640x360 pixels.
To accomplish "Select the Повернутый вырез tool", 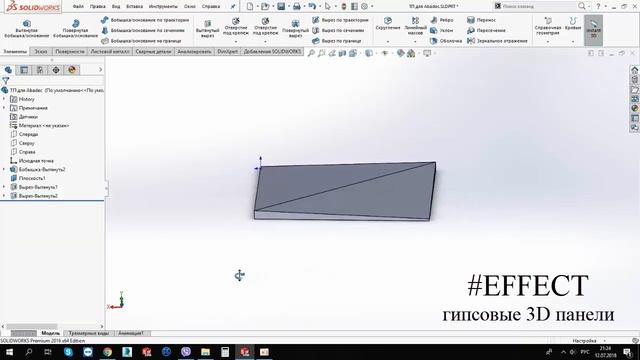I will (295, 28).
